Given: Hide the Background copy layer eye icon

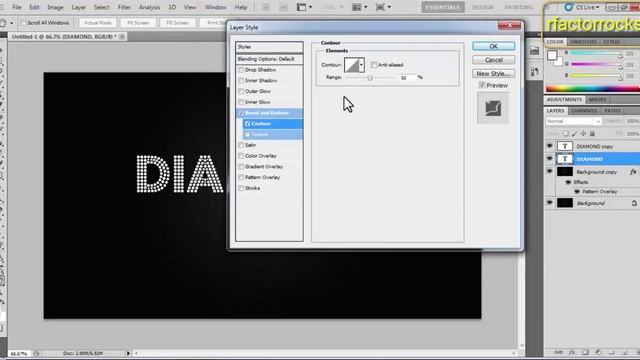Looking at the screenshot, I should point(550,172).
